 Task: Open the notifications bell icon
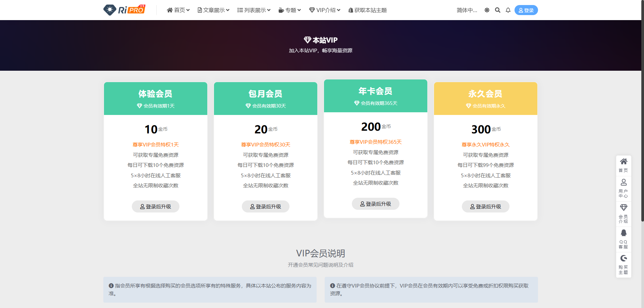(508, 10)
